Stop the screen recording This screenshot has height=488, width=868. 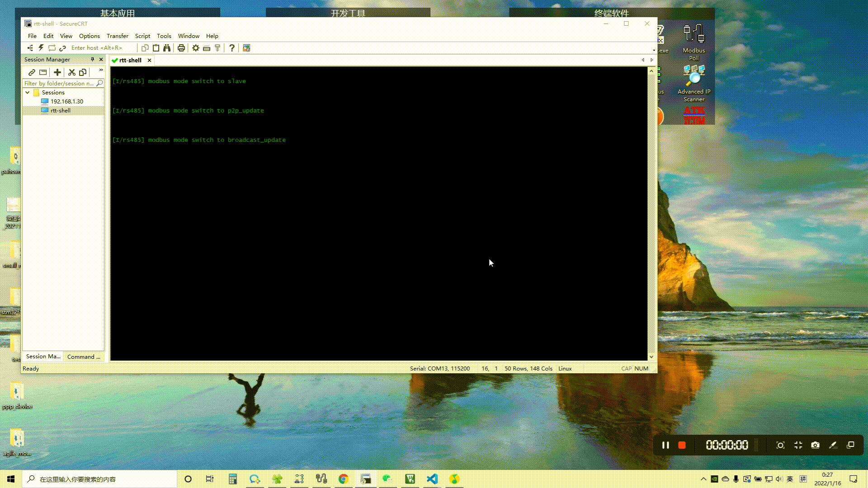(682, 445)
